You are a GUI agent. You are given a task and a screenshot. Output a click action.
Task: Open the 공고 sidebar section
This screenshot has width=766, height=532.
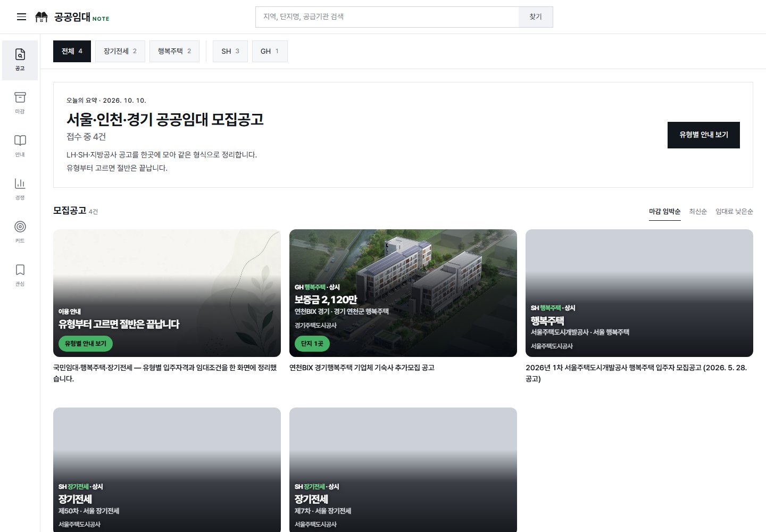[x=20, y=60]
